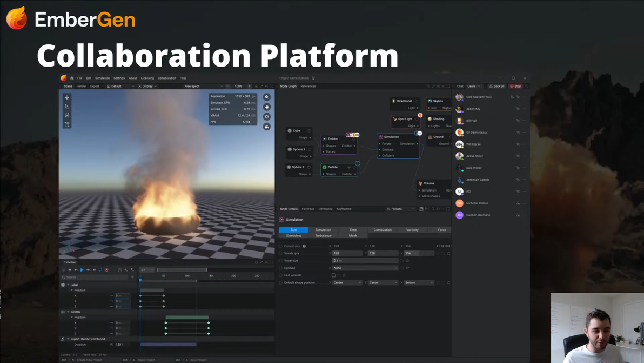Switch to the Combustion tab

click(383, 230)
